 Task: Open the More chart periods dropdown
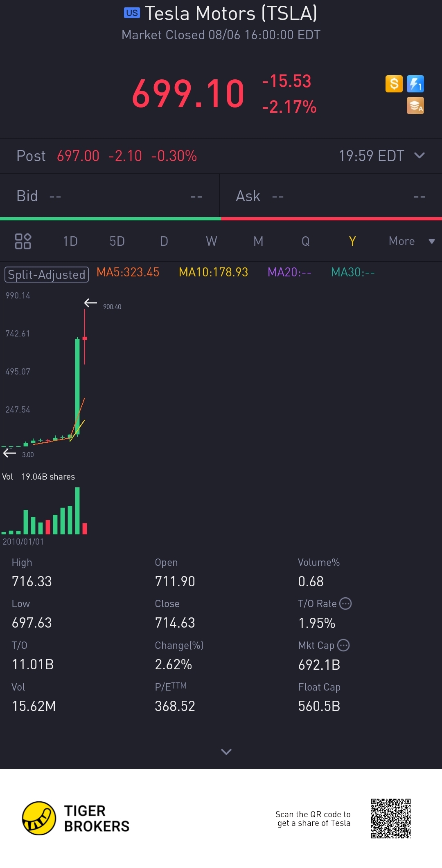(x=411, y=241)
